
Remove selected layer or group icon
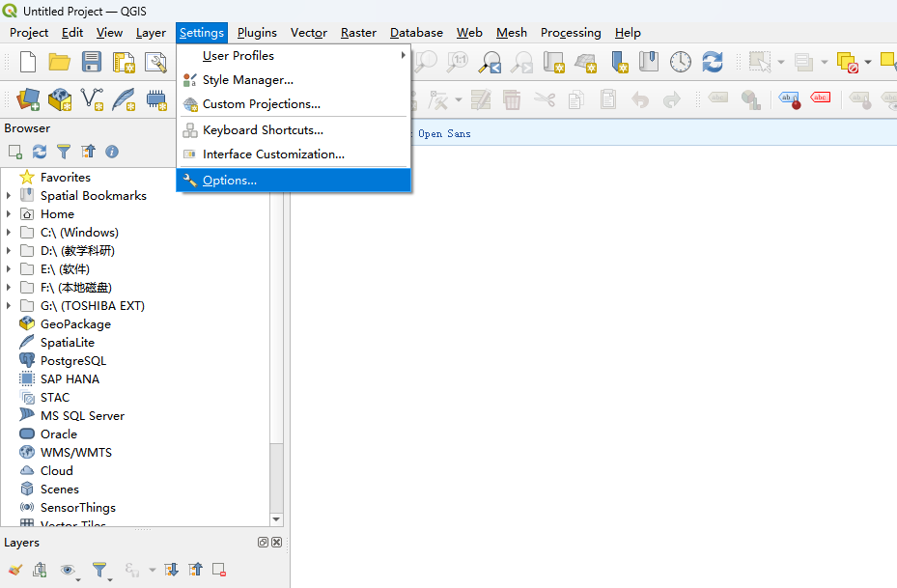(219, 570)
